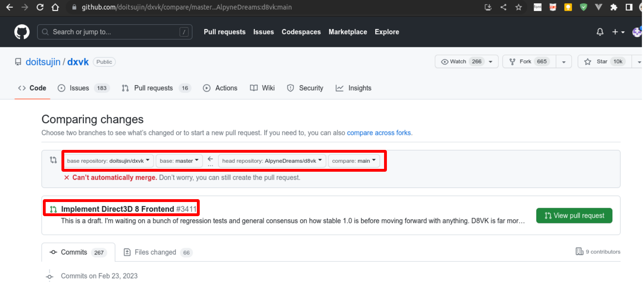Switch to the Security tab
644x282 pixels.
pos(305,88)
